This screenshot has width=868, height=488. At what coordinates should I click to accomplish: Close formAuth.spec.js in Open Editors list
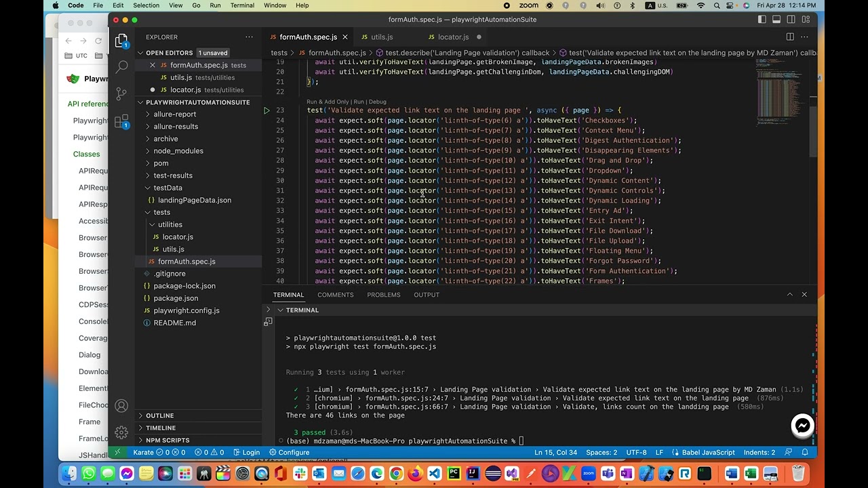pos(153,65)
